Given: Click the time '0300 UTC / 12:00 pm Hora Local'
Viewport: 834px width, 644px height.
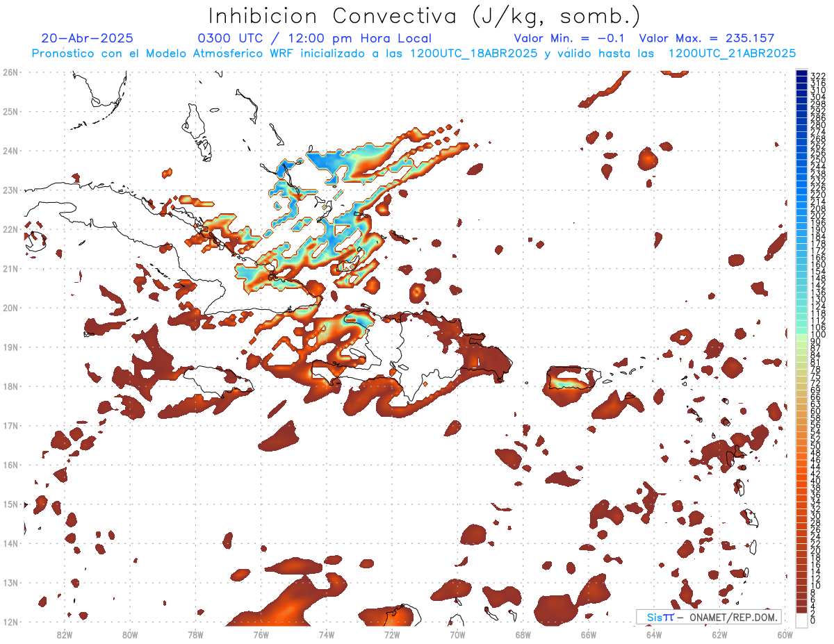Looking at the screenshot, I should tap(315, 39).
